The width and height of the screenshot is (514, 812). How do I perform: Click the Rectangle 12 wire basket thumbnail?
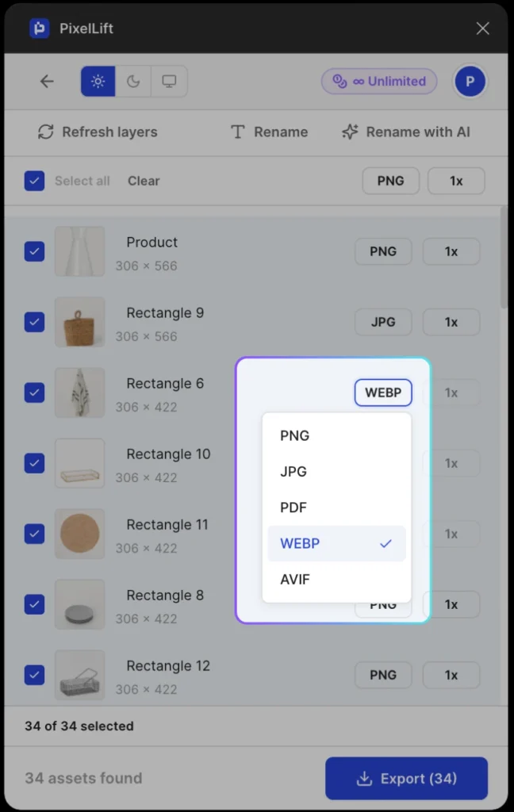(80, 675)
